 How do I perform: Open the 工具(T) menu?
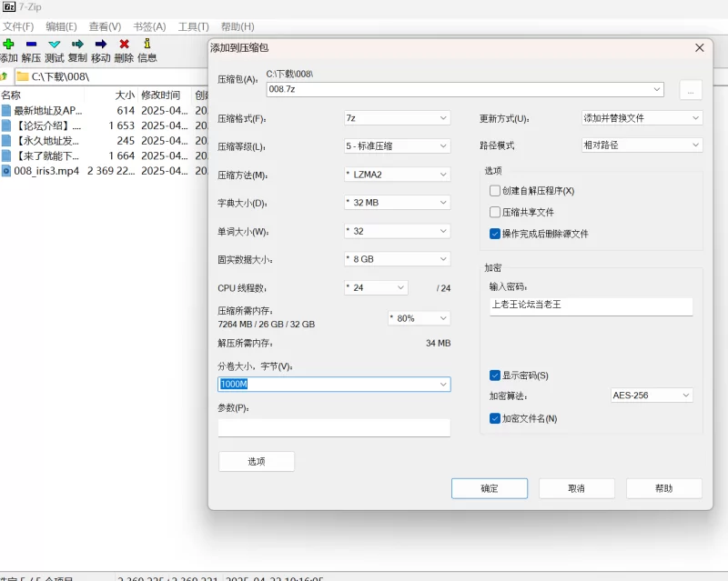click(x=193, y=26)
